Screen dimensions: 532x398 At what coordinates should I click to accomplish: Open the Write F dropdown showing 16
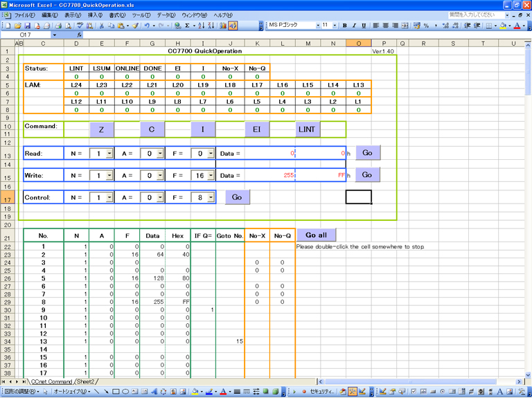(x=211, y=176)
